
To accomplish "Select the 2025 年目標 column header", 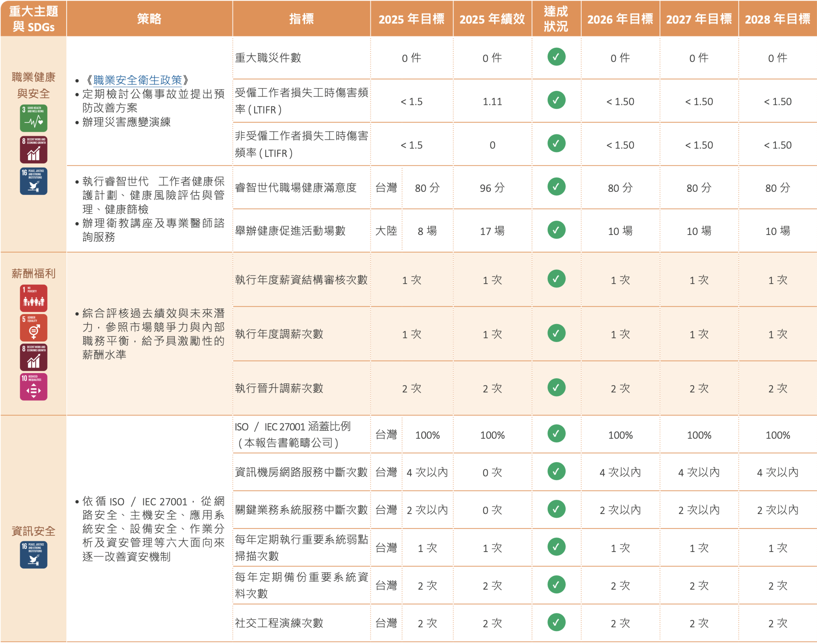I will (x=412, y=18).
